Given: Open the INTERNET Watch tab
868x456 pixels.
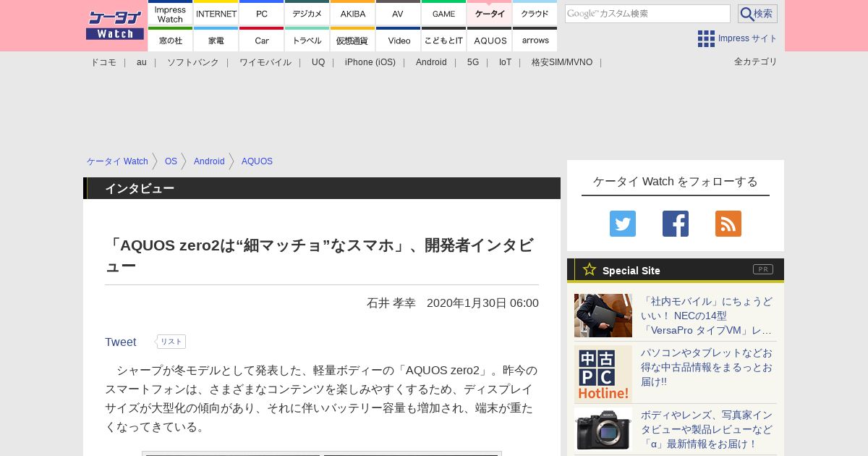Looking at the screenshot, I should tap(216, 13).
